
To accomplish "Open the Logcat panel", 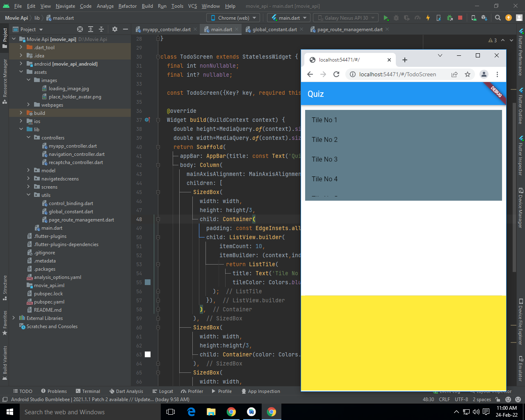I will [162, 391].
